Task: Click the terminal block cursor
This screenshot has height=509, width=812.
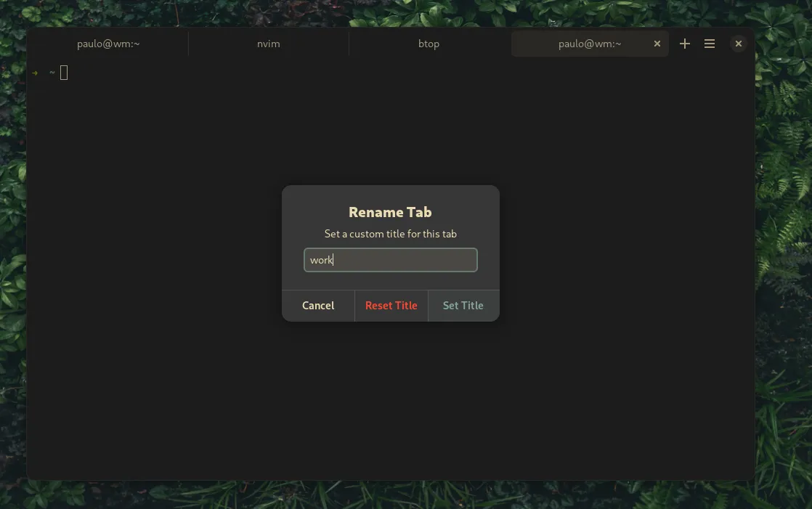Action: click(64, 73)
